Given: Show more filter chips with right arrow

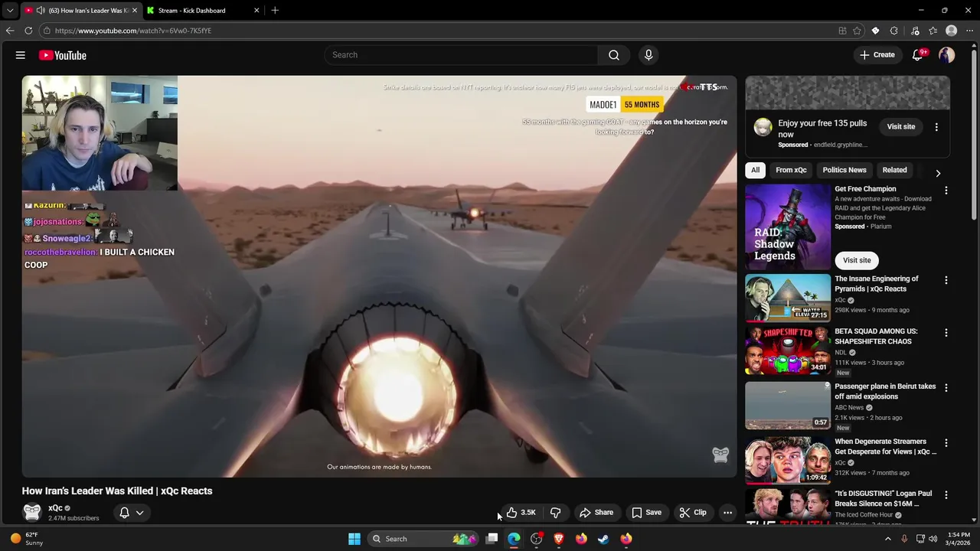Looking at the screenshot, I should (x=938, y=173).
